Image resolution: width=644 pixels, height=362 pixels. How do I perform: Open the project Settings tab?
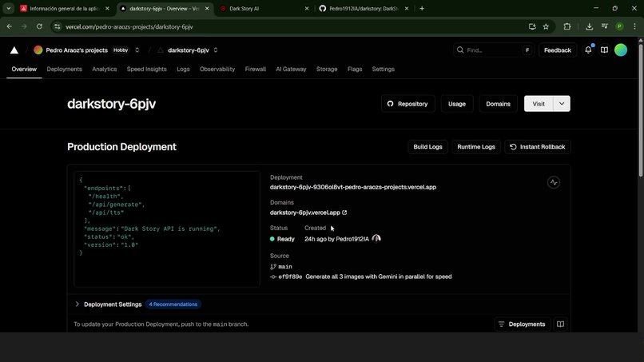(x=384, y=69)
